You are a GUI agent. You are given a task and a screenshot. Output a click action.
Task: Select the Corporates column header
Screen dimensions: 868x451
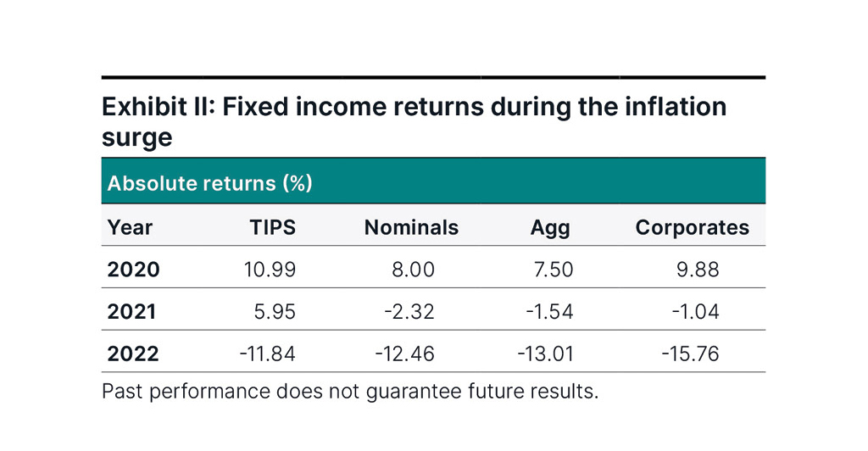(692, 227)
